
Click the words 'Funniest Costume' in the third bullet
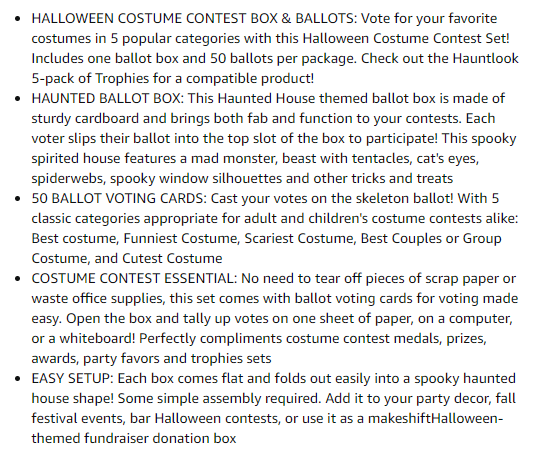181,239
